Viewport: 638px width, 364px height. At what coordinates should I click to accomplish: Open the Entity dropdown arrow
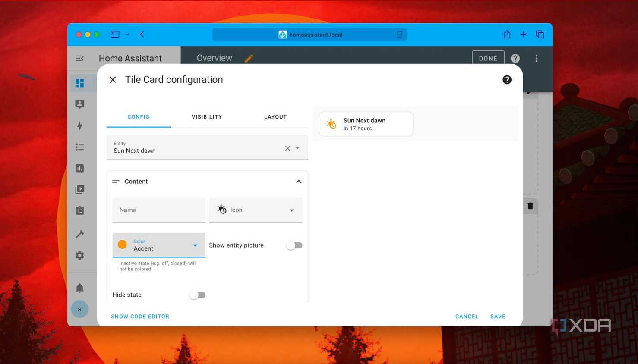point(297,148)
